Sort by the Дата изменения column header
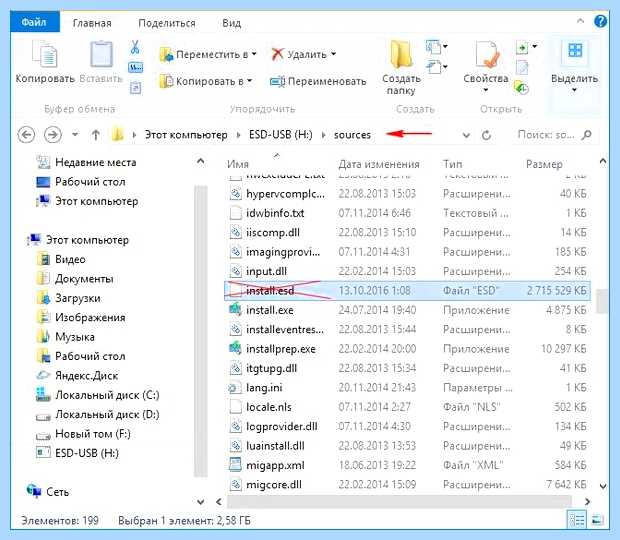The width and height of the screenshot is (620, 540). pyautogui.click(x=379, y=164)
